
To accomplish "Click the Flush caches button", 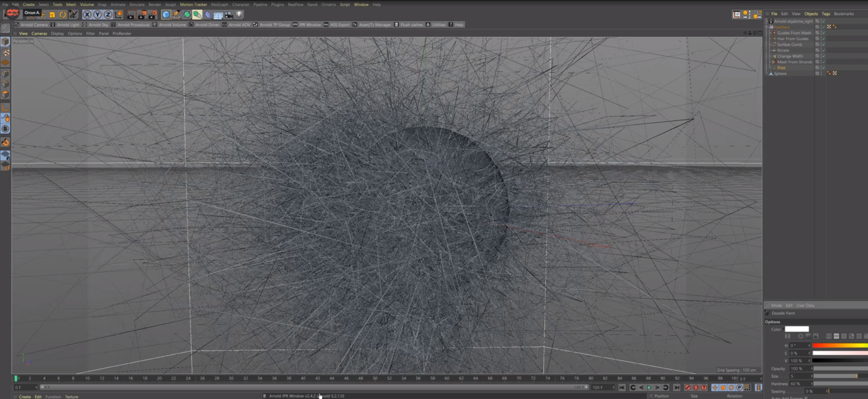I will [x=408, y=25].
